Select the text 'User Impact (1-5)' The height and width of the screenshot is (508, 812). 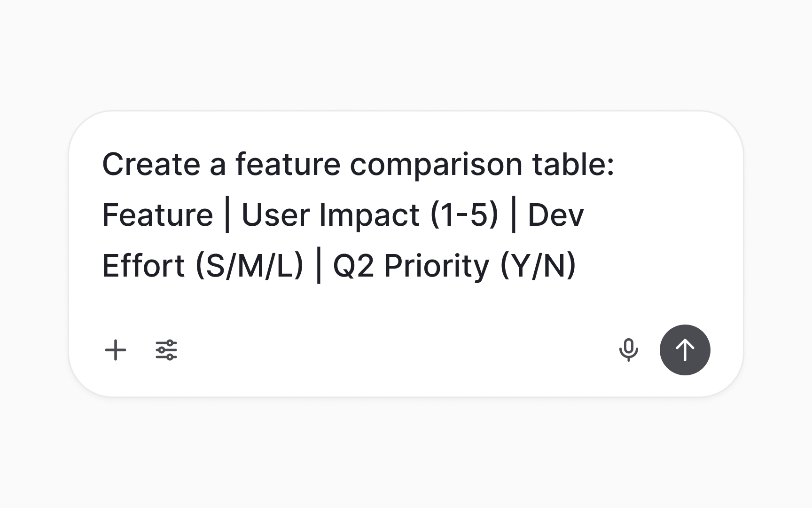pyautogui.click(x=371, y=214)
